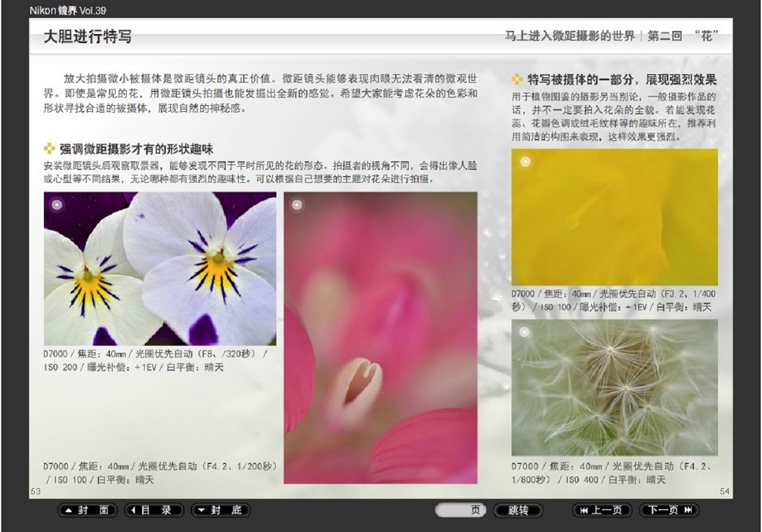The width and height of the screenshot is (762, 532).
Task: Click the page number input field
Action: pyautogui.click(x=461, y=510)
